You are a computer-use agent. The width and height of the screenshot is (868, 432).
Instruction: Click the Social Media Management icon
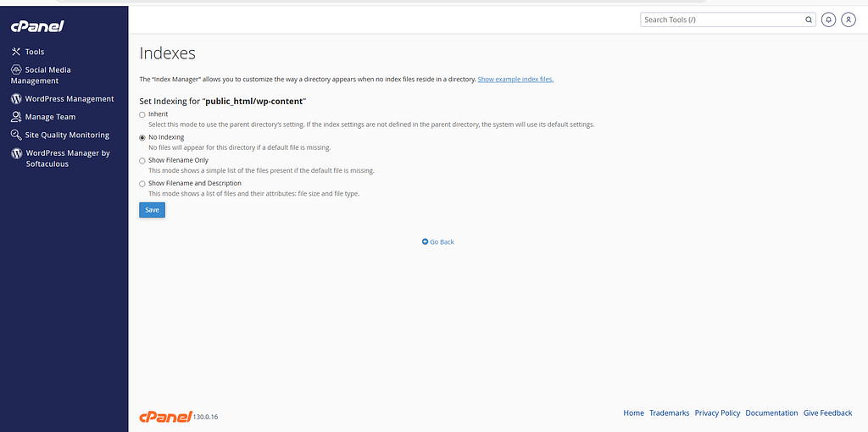16,69
